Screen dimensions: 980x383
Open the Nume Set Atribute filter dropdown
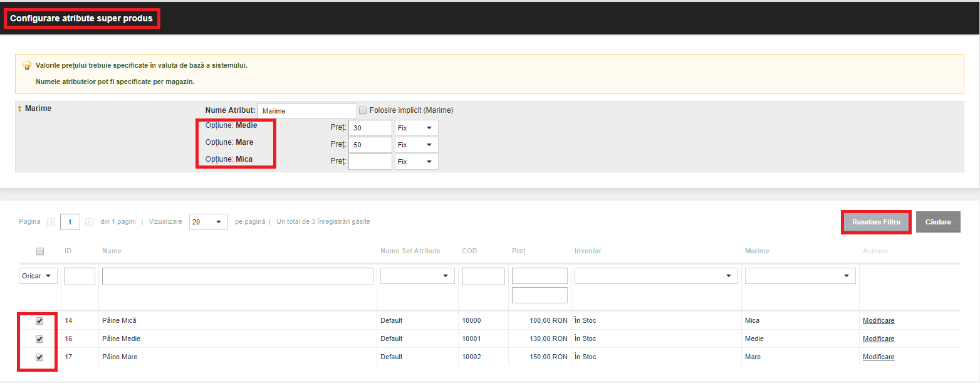417,276
